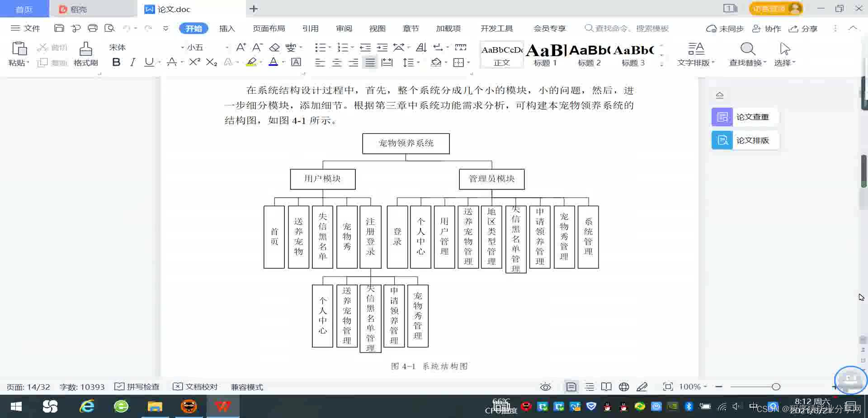Open 文字排版 dropdown
Viewport: 868px width, 418px height.
tap(696, 54)
